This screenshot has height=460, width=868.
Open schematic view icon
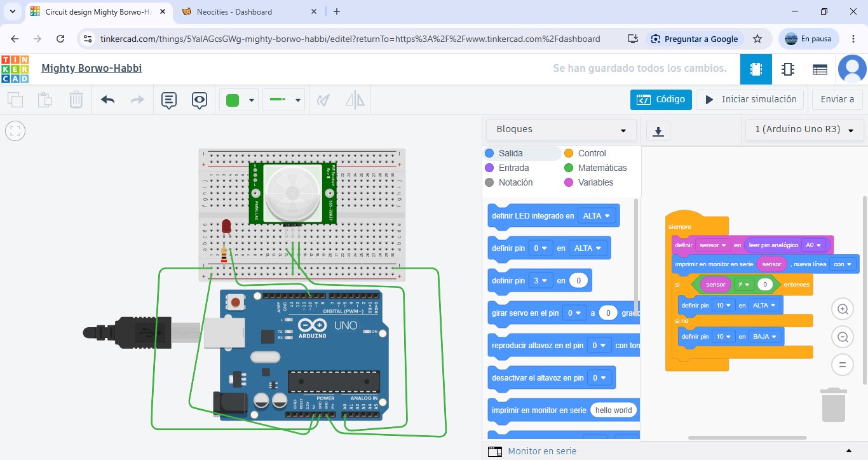pyautogui.click(x=788, y=69)
